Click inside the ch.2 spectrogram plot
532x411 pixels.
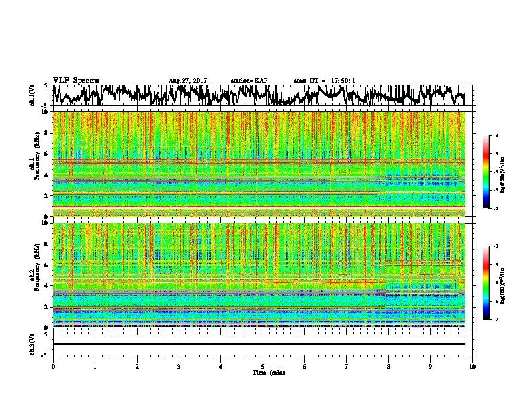pos(259,275)
